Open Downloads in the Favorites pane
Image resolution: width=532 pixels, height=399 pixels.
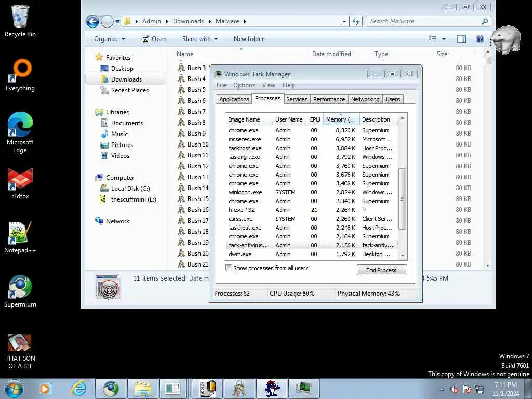point(126,79)
